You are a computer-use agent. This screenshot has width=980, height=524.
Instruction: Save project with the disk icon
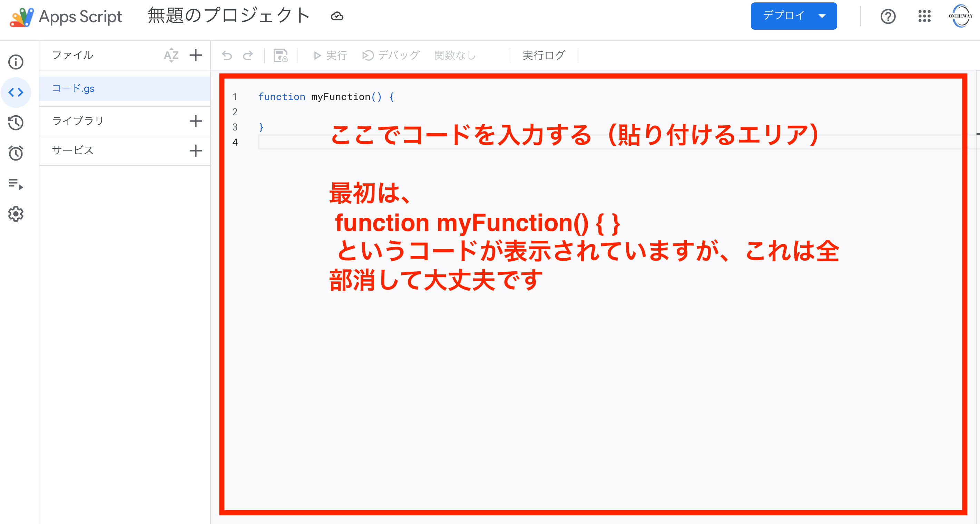[x=281, y=56]
